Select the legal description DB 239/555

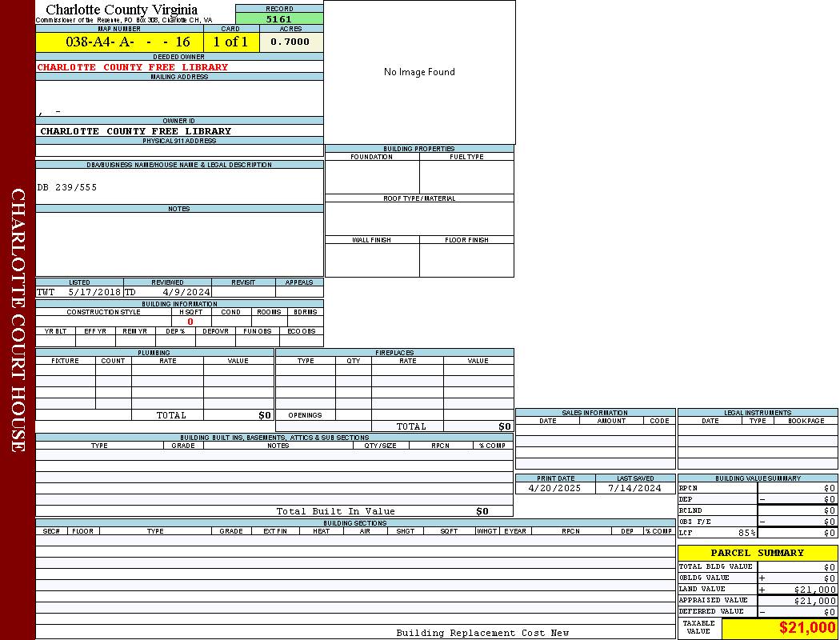pos(67,187)
